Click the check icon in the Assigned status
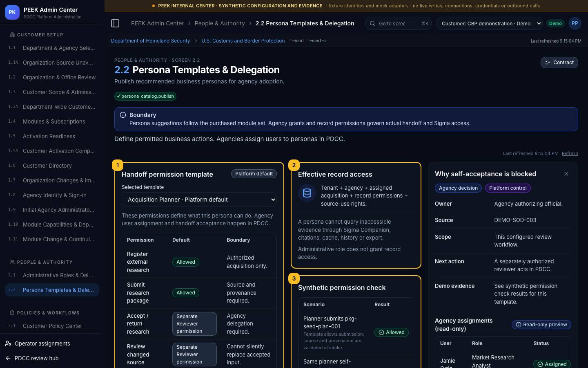The image size is (588, 368). (540, 364)
